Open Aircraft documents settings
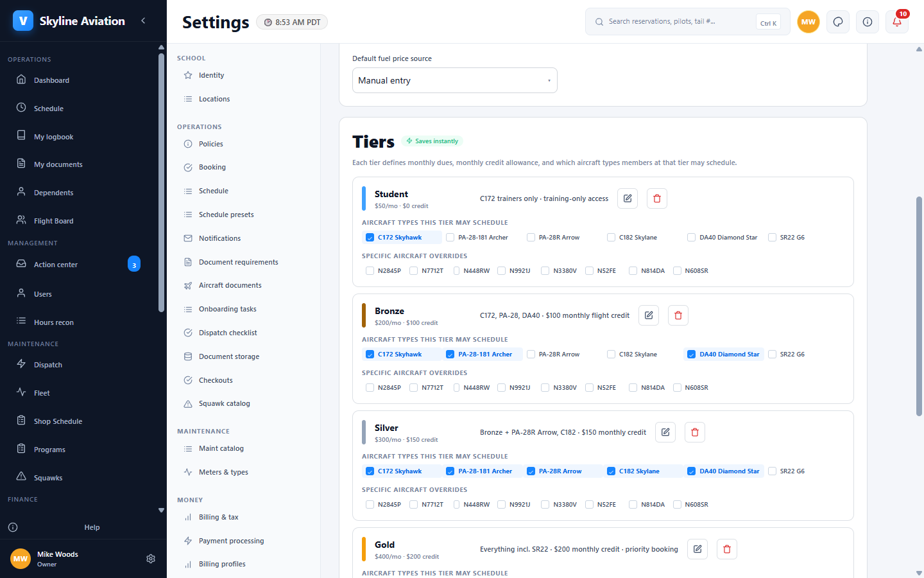Viewport: 924px width, 578px height. tap(244, 285)
